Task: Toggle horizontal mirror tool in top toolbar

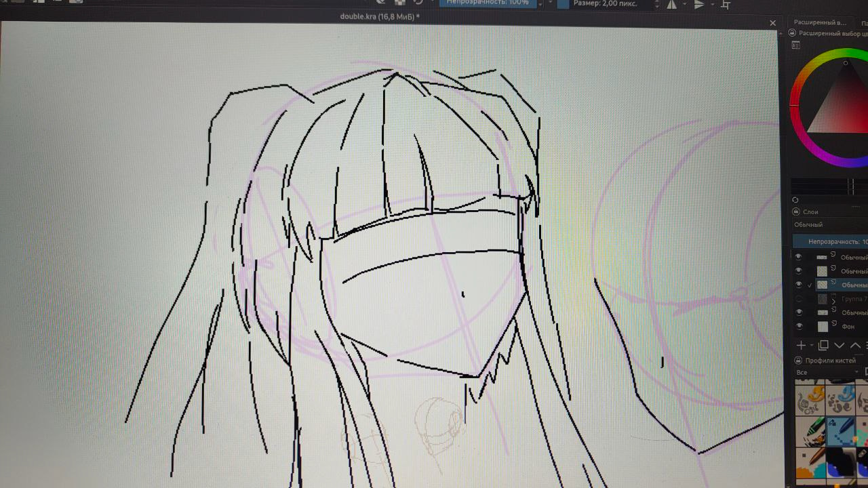Action: tap(671, 4)
